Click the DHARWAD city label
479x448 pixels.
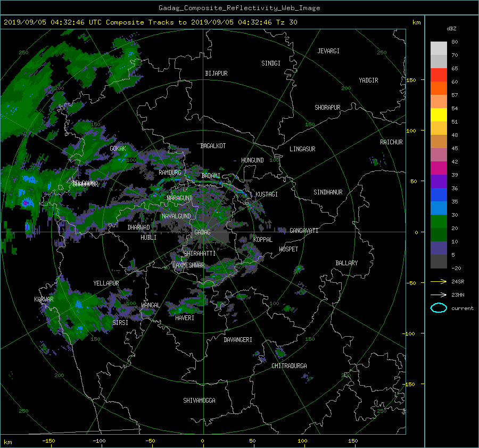point(138,227)
